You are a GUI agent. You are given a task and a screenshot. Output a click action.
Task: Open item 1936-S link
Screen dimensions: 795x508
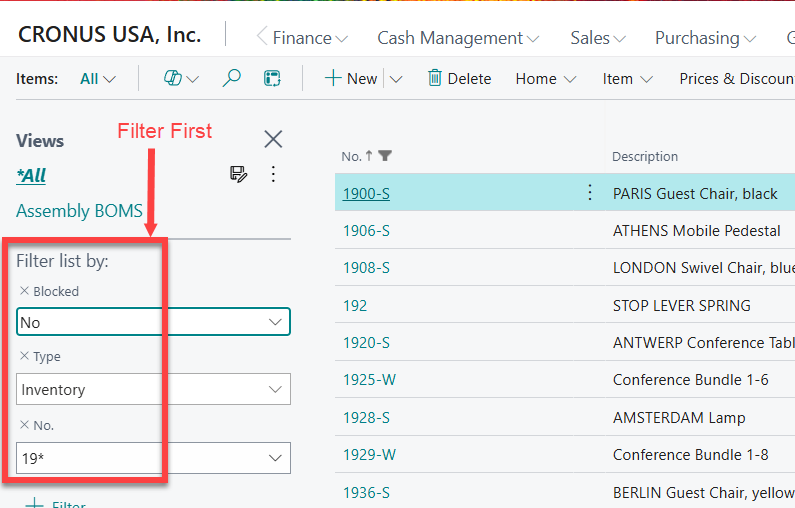pyautogui.click(x=366, y=492)
